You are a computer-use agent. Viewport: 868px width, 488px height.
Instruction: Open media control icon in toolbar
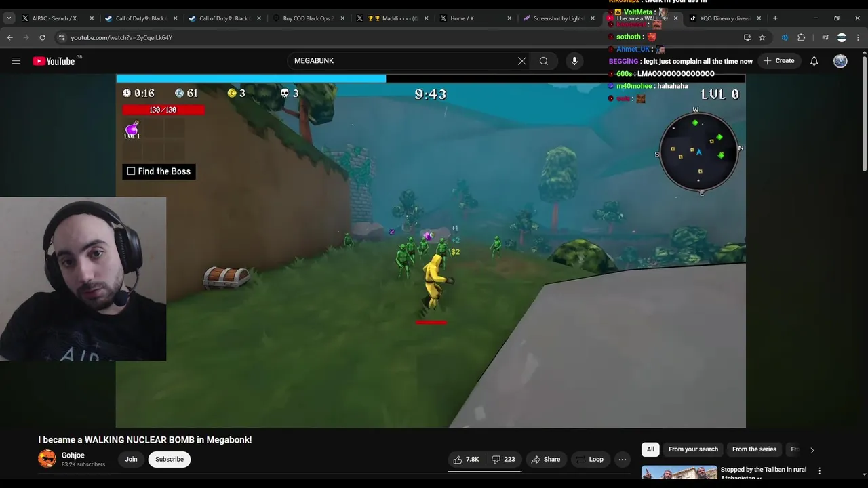(x=825, y=37)
